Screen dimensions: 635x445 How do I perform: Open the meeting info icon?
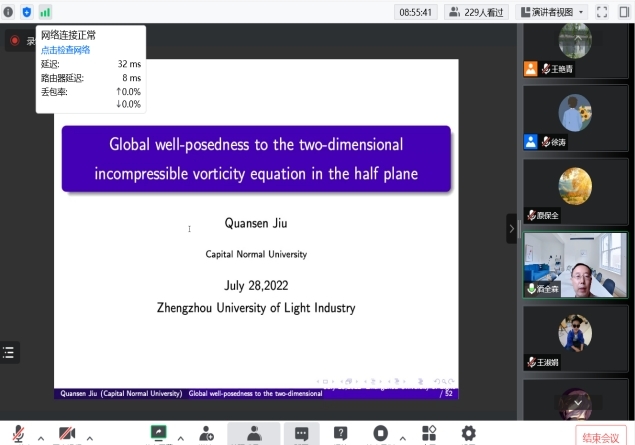[8, 12]
